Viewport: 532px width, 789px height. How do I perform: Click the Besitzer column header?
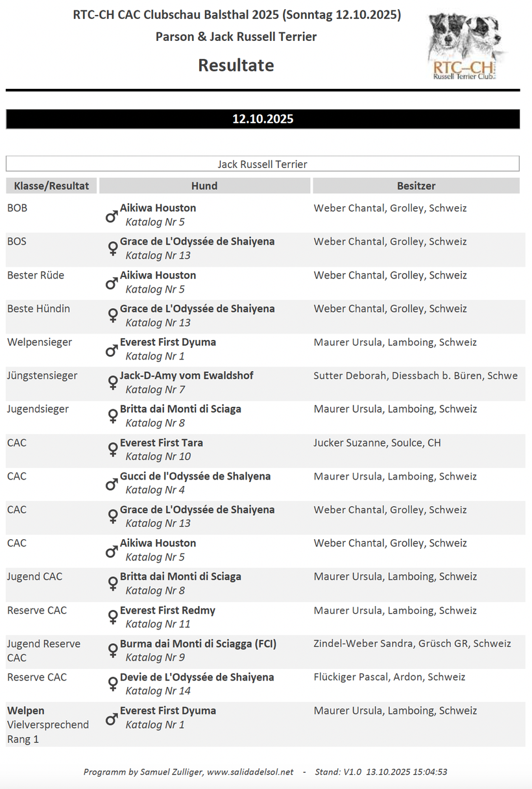tap(416, 186)
